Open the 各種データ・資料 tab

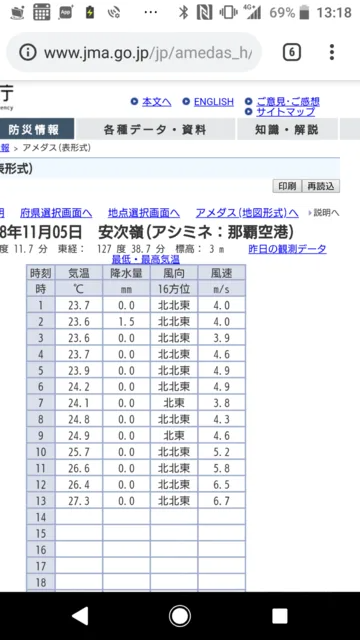155,129
